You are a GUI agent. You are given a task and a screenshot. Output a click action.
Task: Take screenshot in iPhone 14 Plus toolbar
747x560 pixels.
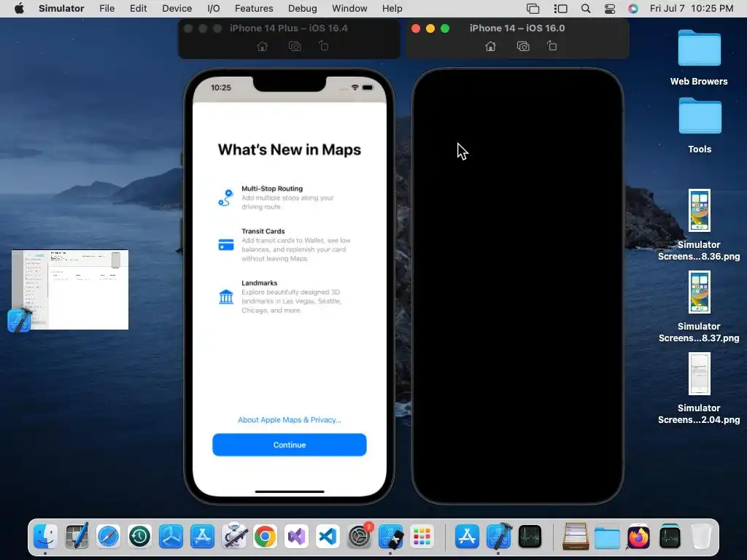(295, 46)
